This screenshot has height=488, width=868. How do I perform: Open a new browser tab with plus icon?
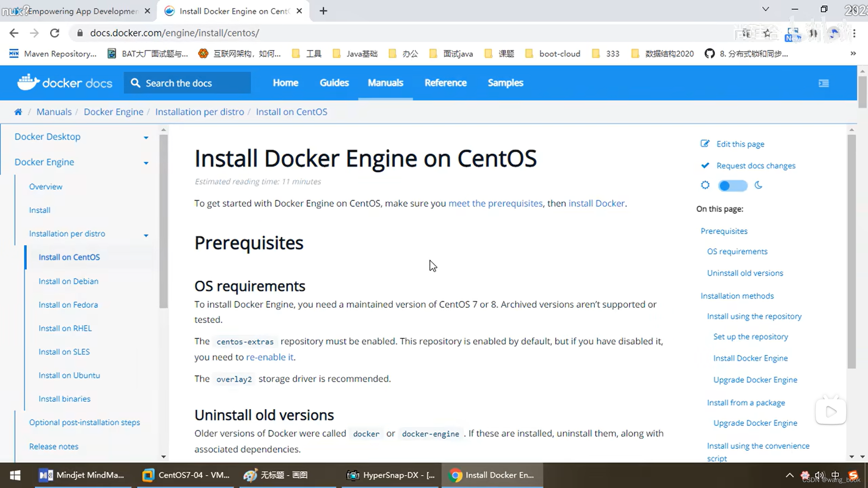click(323, 11)
